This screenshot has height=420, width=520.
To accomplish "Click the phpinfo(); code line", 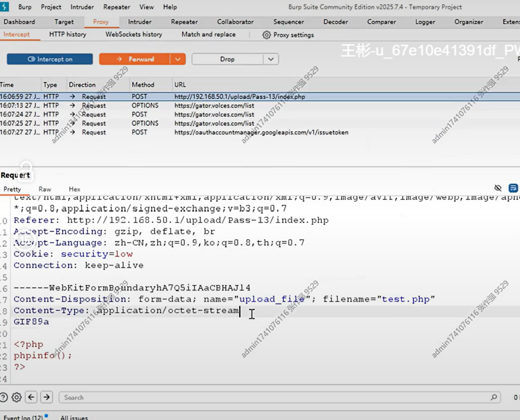I will coord(43,356).
